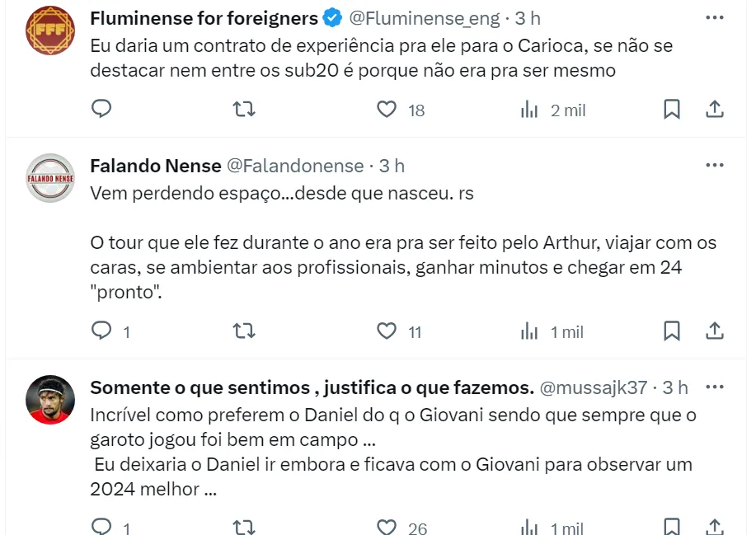Viewport: 756px width, 535px height.
Task: Open the @Falandonense handle link
Action: [x=295, y=166]
